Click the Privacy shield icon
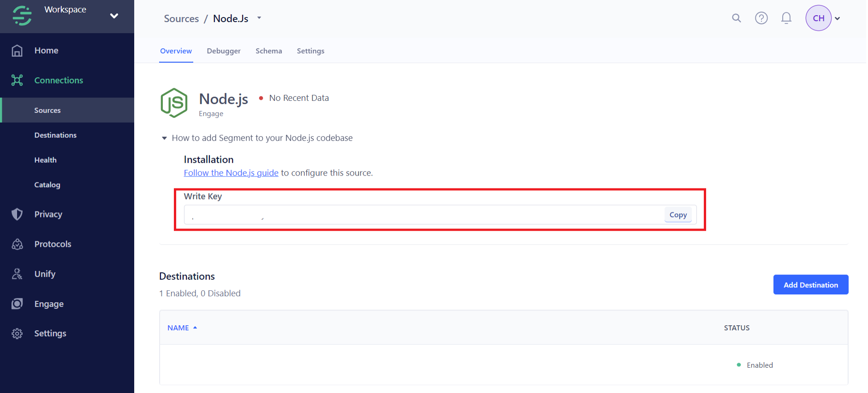868x393 pixels. pos(17,214)
